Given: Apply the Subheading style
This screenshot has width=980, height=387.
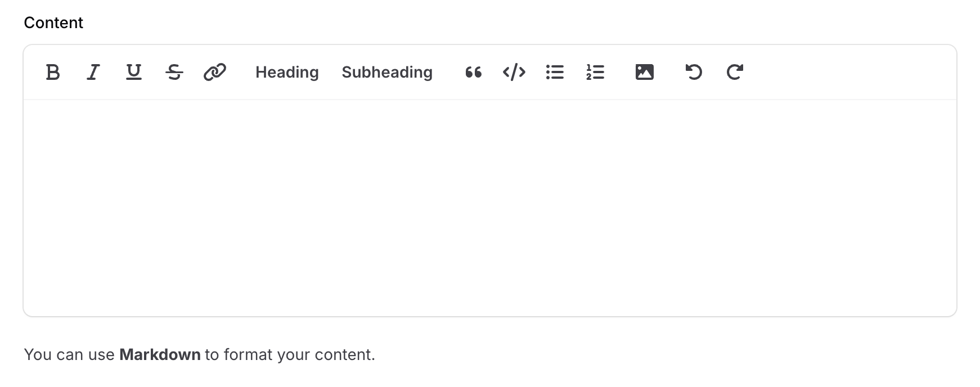Looking at the screenshot, I should (x=386, y=72).
